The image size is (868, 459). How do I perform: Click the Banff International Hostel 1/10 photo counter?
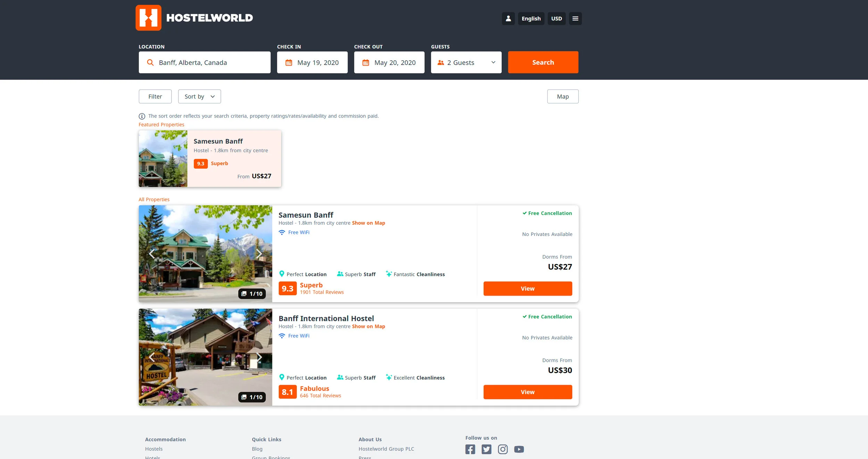(x=252, y=397)
